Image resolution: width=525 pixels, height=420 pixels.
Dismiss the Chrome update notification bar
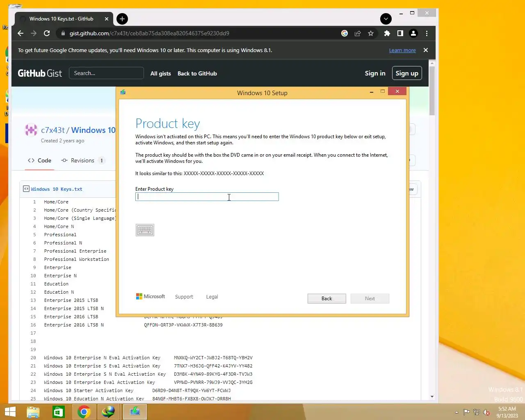click(x=425, y=50)
